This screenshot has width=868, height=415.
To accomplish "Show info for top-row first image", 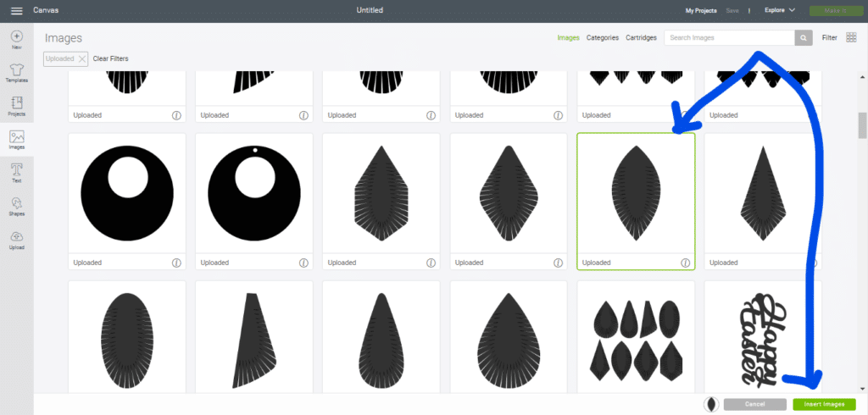I will click(176, 115).
